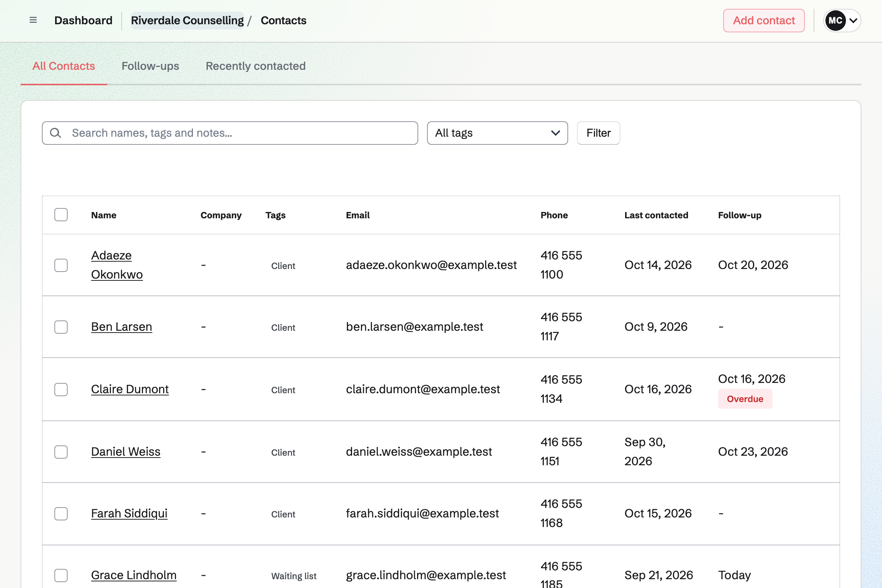Click the MC user avatar

[835, 20]
